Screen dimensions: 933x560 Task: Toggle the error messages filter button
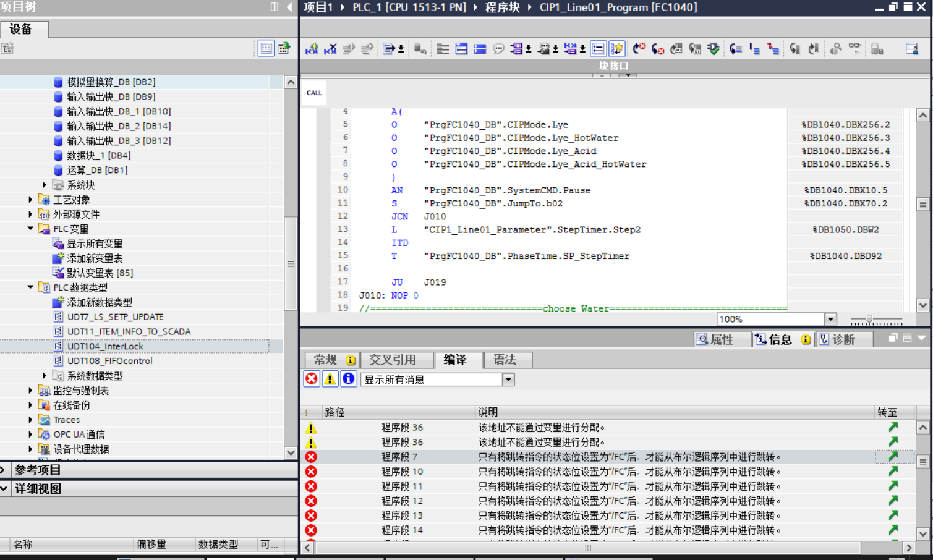pos(312,379)
